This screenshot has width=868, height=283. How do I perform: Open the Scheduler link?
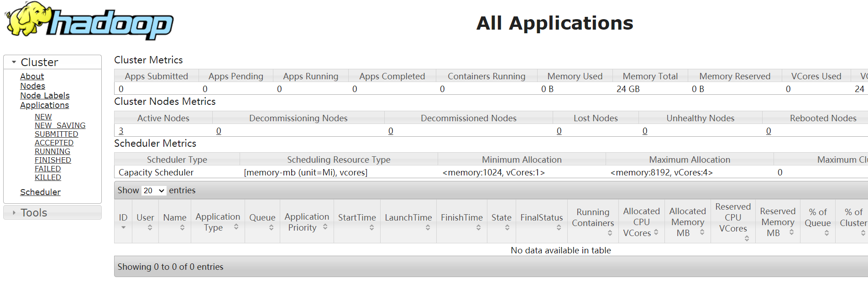pyautogui.click(x=40, y=192)
